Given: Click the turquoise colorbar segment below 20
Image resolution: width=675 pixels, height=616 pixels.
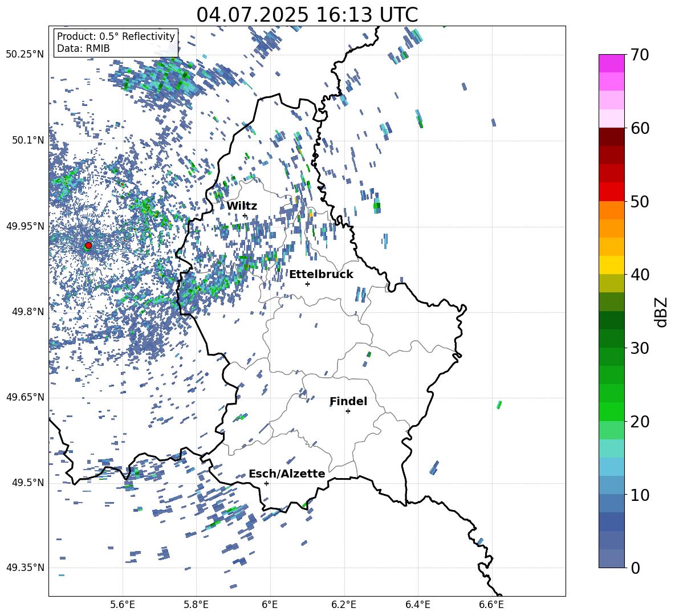Looking at the screenshot, I should pyautogui.click(x=611, y=448).
